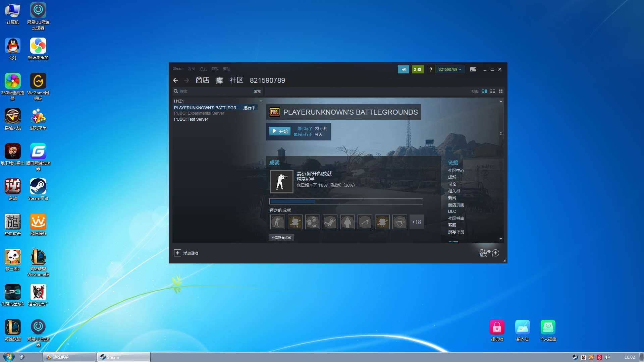Click the 游戏菜单 taskbar button

pos(69,357)
